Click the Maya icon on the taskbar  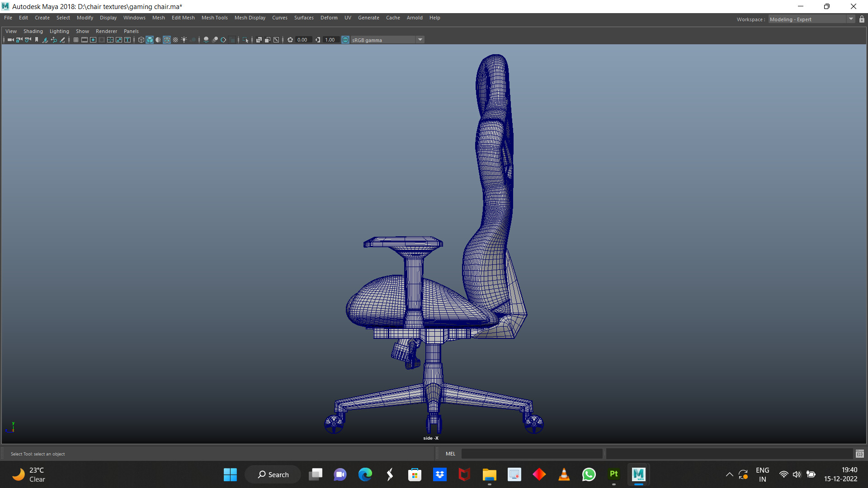coord(638,474)
